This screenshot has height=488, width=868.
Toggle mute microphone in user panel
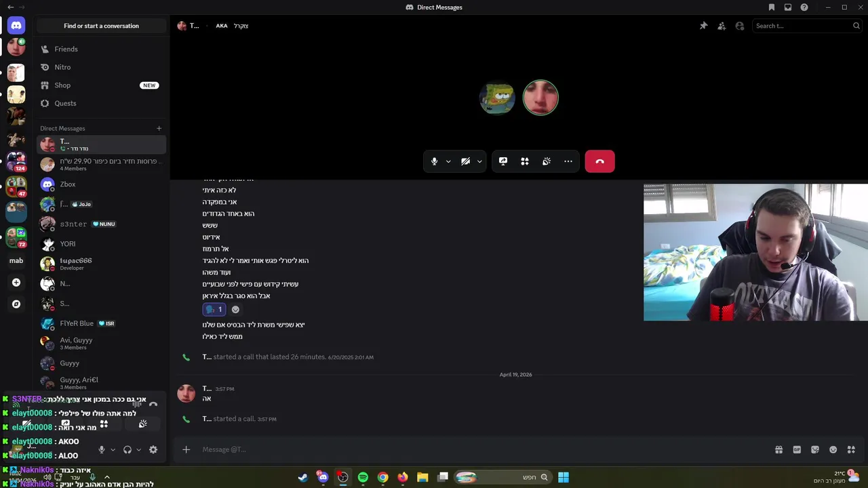pyautogui.click(x=102, y=449)
